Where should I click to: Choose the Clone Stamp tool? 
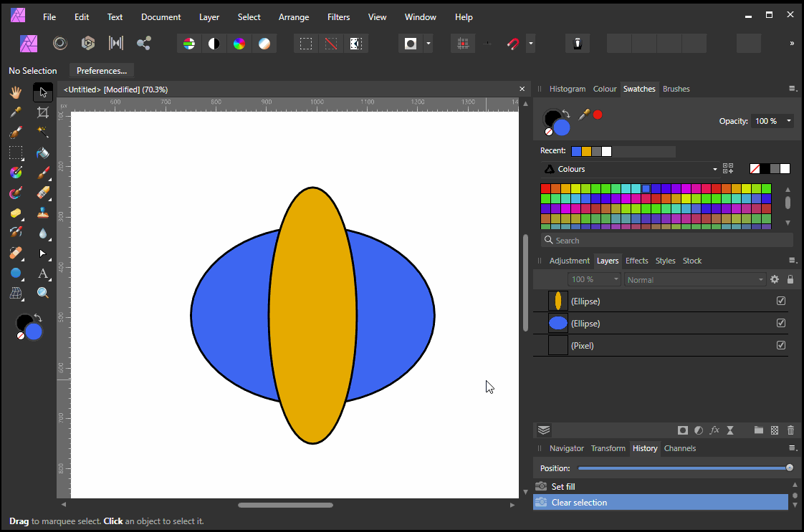coord(43,213)
